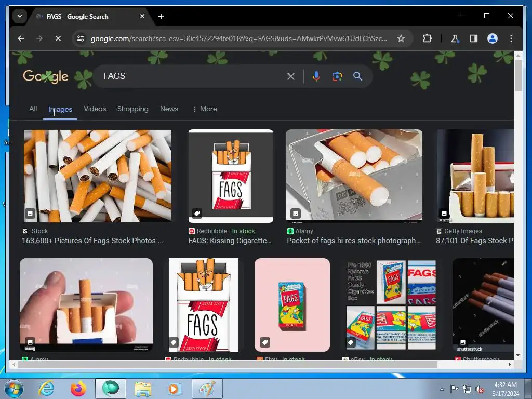The width and height of the screenshot is (532, 399).
Task: Launch Internet Explorer from taskbar
Action: (x=46, y=389)
